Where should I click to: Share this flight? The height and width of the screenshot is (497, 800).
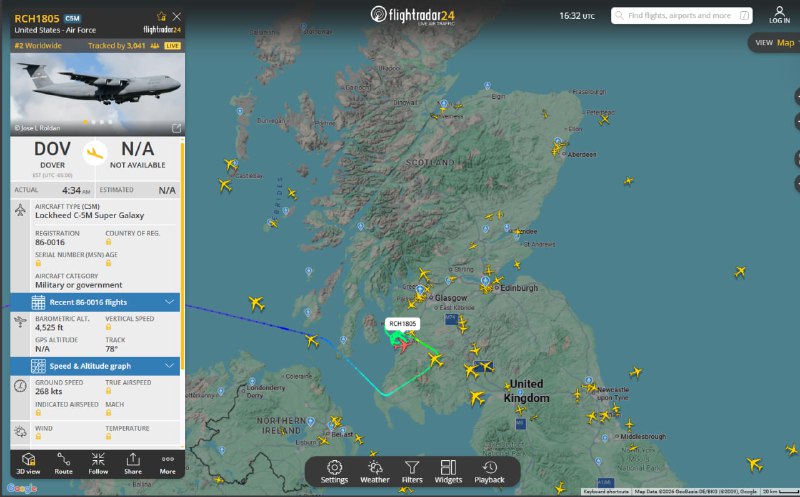pyautogui.click(x=133, y=462)
